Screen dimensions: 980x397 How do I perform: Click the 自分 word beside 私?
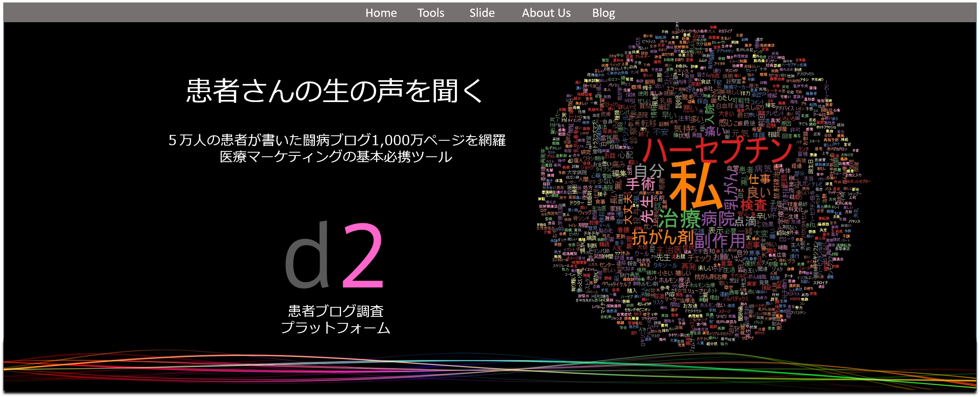pyautogui.click(x=650, y=171)
